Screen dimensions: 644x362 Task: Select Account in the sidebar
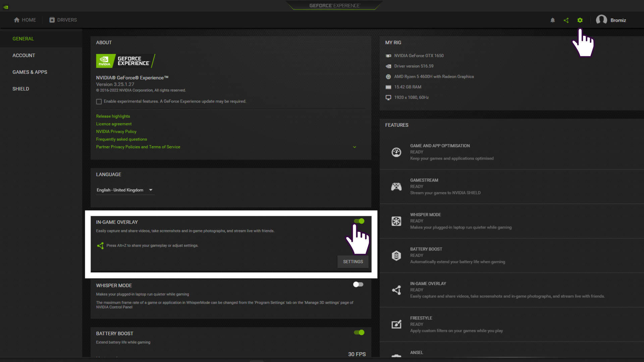tap(24, 55)
